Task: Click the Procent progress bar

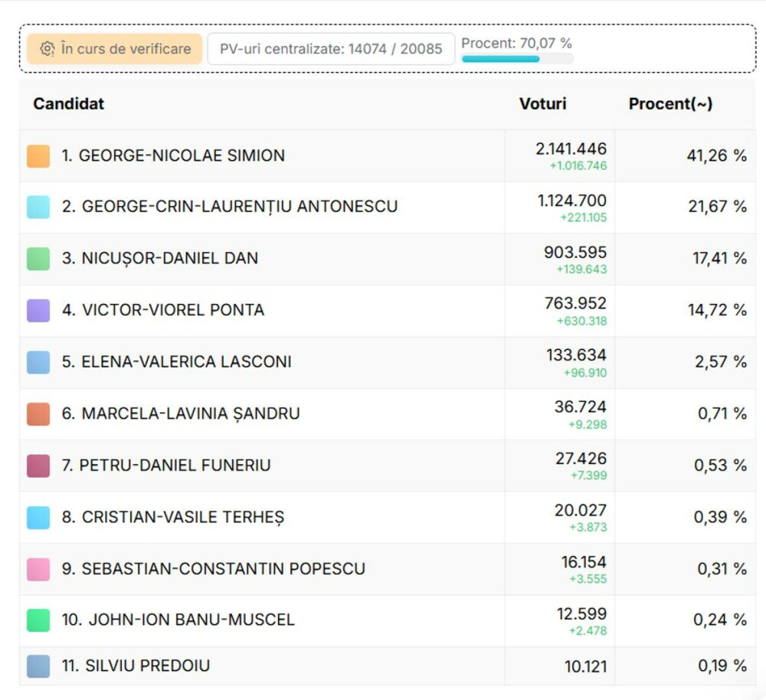Action: [517, 59]
